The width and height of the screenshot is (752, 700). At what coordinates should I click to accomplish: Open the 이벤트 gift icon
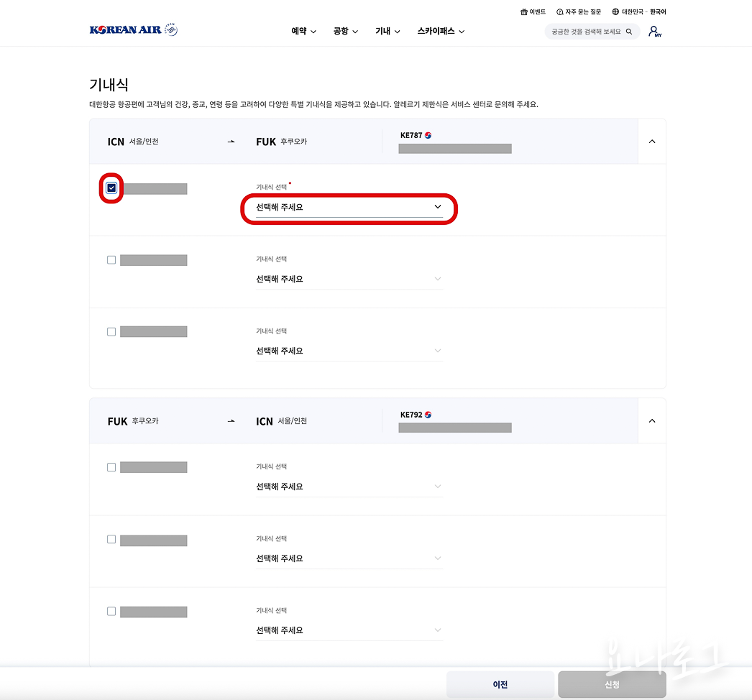(524, 11)
